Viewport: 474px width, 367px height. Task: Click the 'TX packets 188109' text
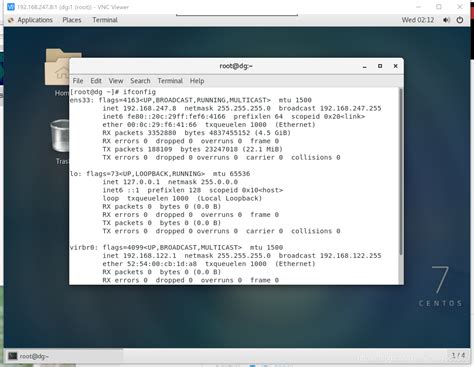[137, 149]
